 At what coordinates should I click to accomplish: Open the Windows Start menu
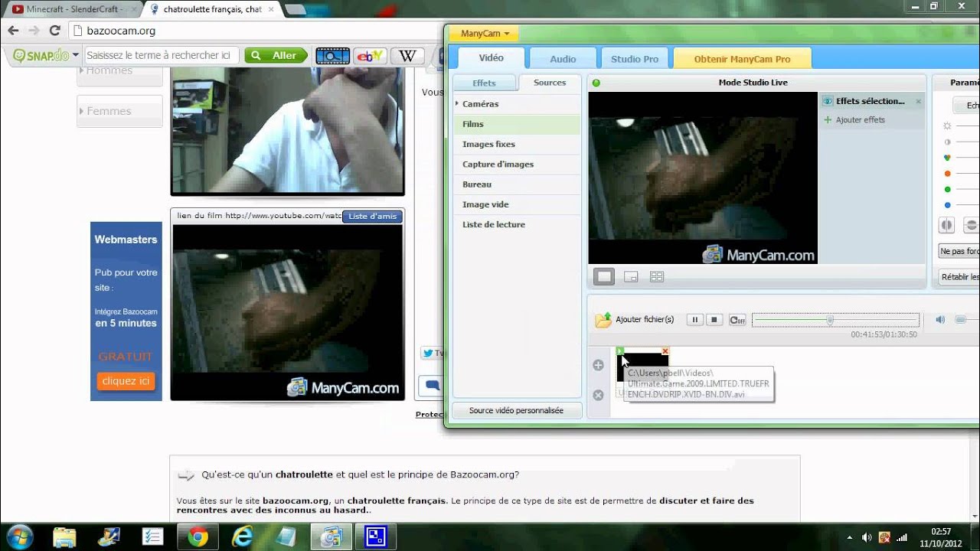[x=20, y=536]
